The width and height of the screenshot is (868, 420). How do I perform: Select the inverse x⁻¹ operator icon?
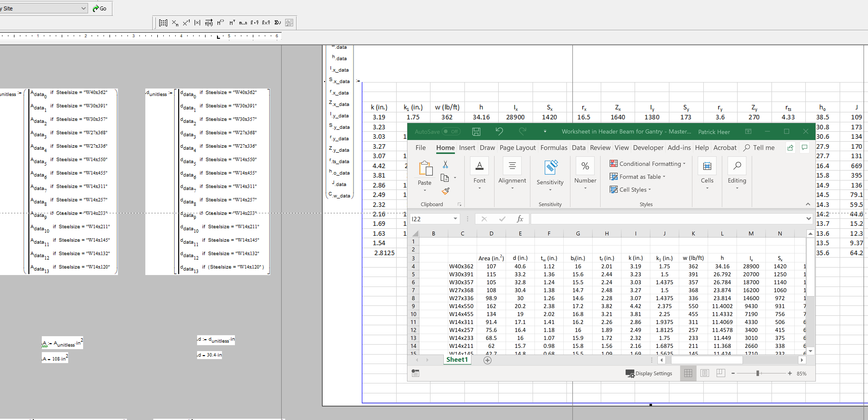click(x=186, y=23)
